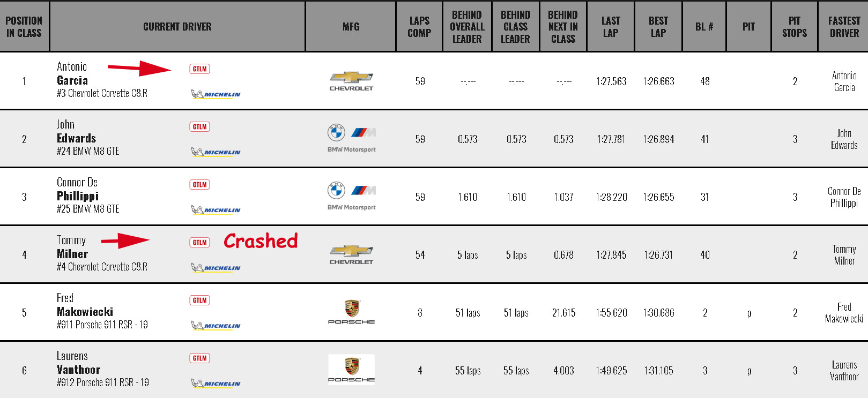This screenshot has height=398, width=868.
Task: Sort by the Position In Class column header
Action: point(24,26)
